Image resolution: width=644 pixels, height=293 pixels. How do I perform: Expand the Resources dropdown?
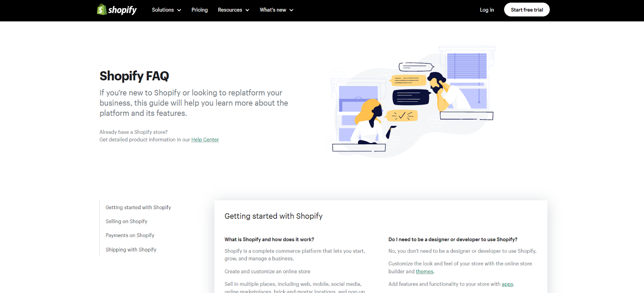[x=233, y=10]
